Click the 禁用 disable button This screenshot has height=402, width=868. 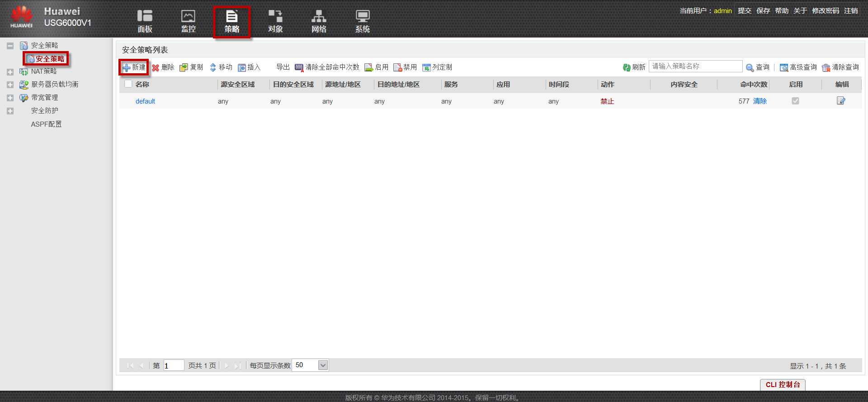[405, 67]
